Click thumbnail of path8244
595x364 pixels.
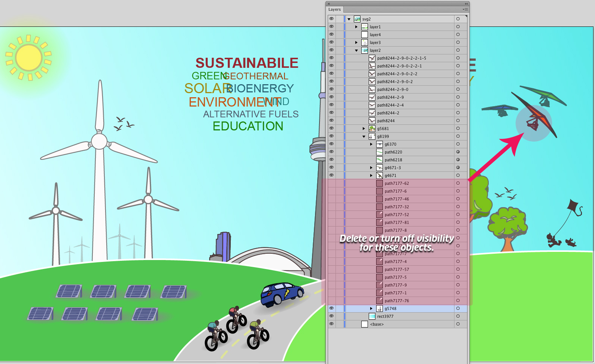coord(372,121)
